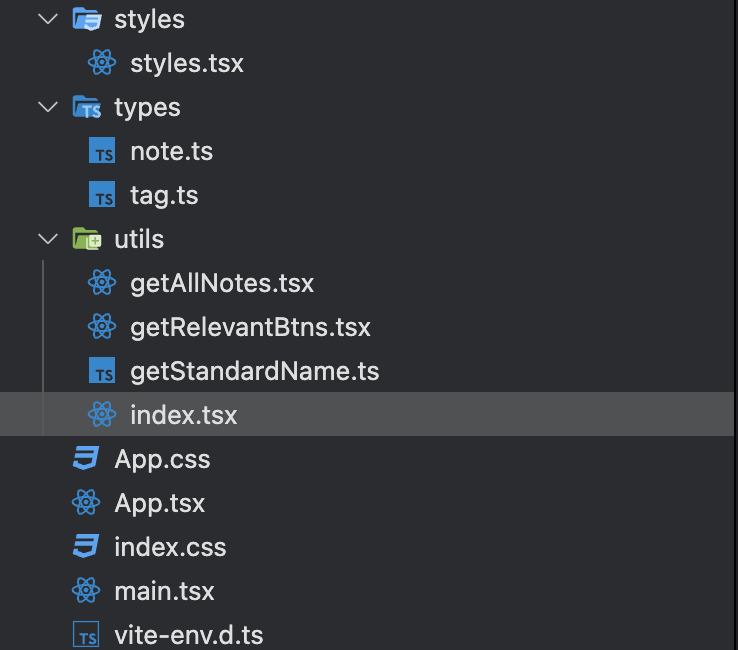Viewport: 738px width, 650px height.
Task: Click the CSS icon beside index.css
Action: [86, 546]
